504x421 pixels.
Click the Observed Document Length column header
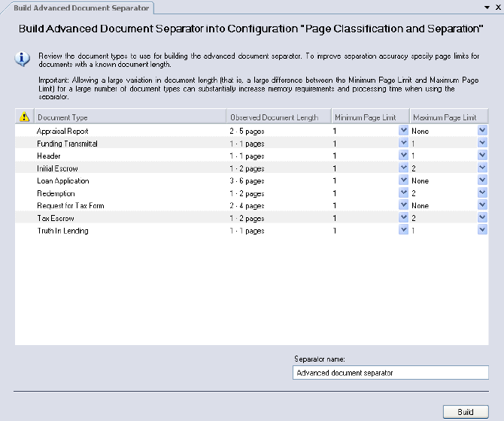(278, 117)
